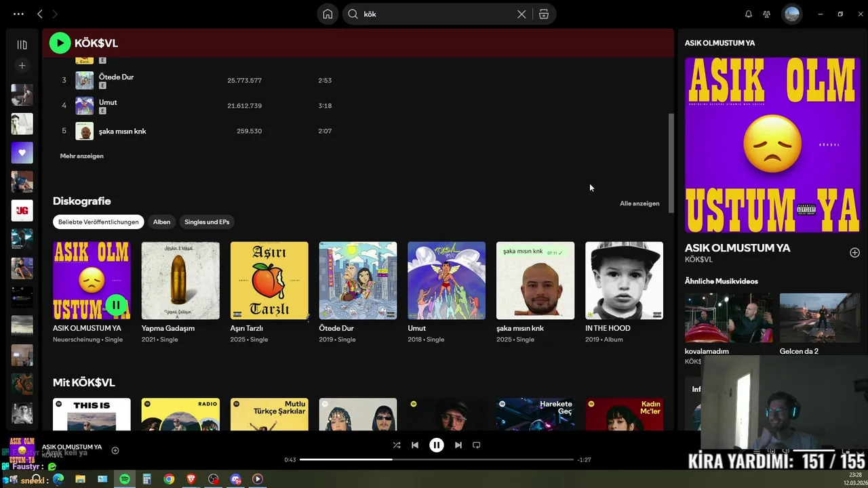The image size is (868, 488).
Task: Click play count 21.612.739
Action: (x=244, y=106)
